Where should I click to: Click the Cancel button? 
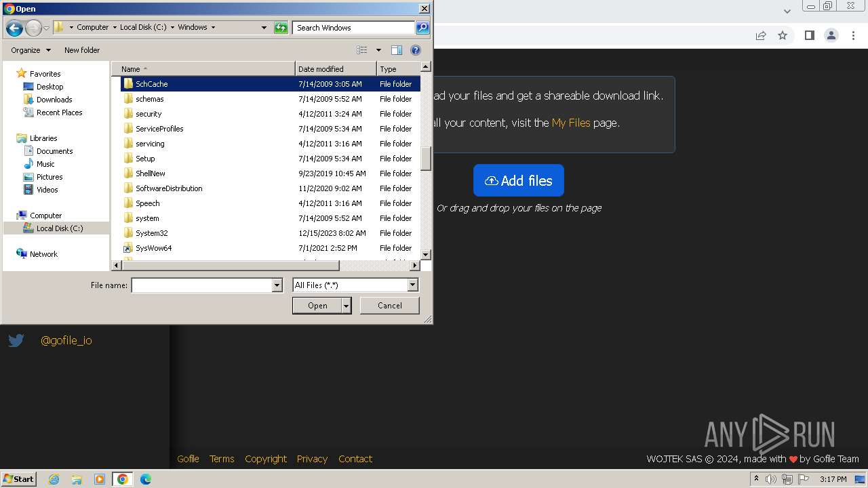click(390, 306)
